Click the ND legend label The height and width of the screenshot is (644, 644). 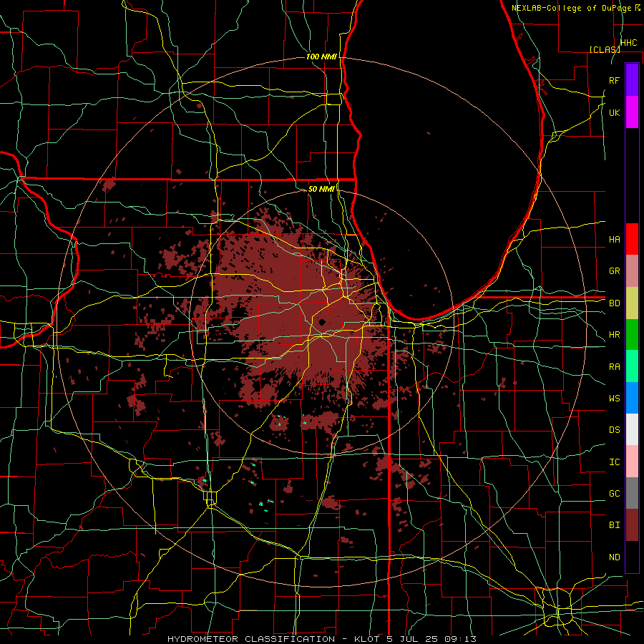614,557
